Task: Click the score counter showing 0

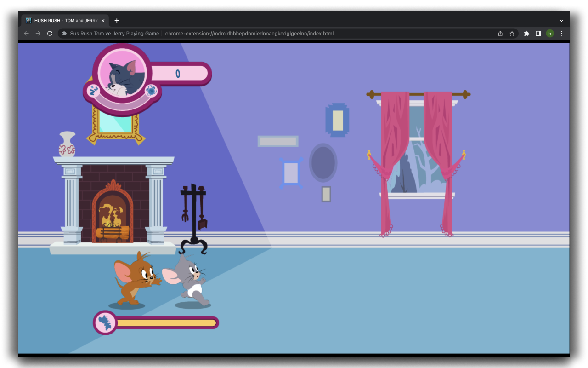Action: click(x=179, y=74)
